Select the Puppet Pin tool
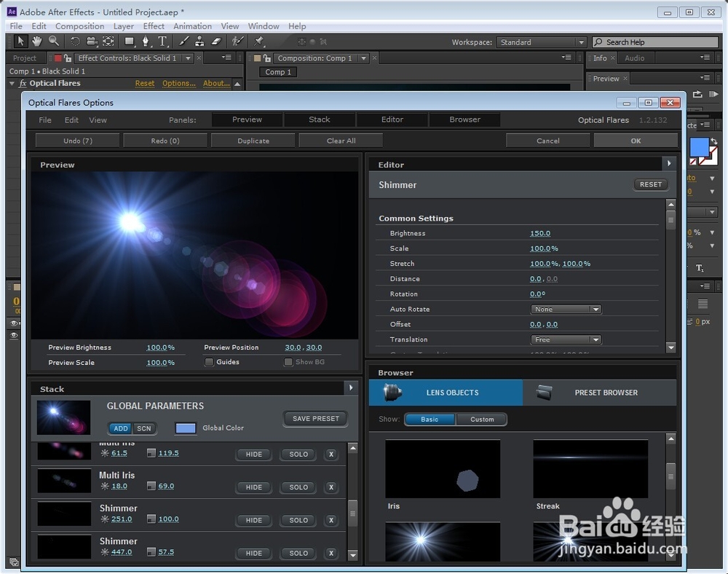Screen dimensions: 728x574 pyautogui.click(x=258, y=42)
